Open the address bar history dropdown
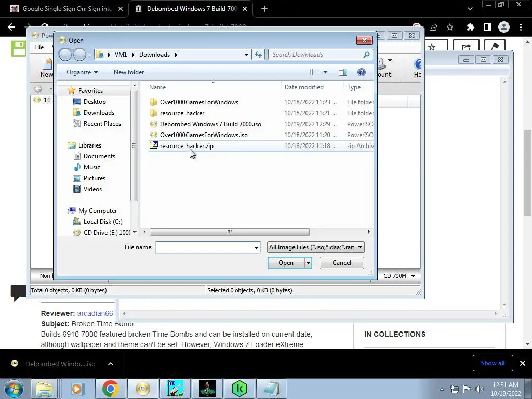 point(246,55)
